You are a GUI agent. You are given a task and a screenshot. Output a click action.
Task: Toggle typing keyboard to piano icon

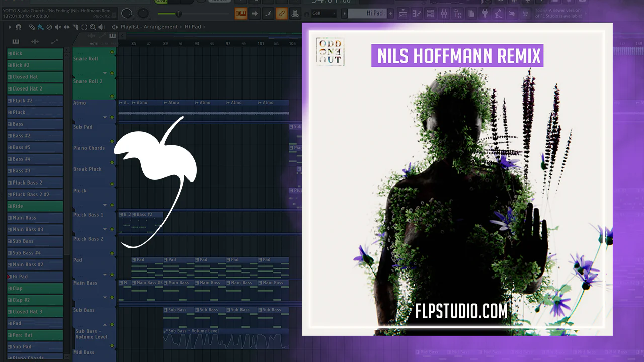(x=240, y=13)
